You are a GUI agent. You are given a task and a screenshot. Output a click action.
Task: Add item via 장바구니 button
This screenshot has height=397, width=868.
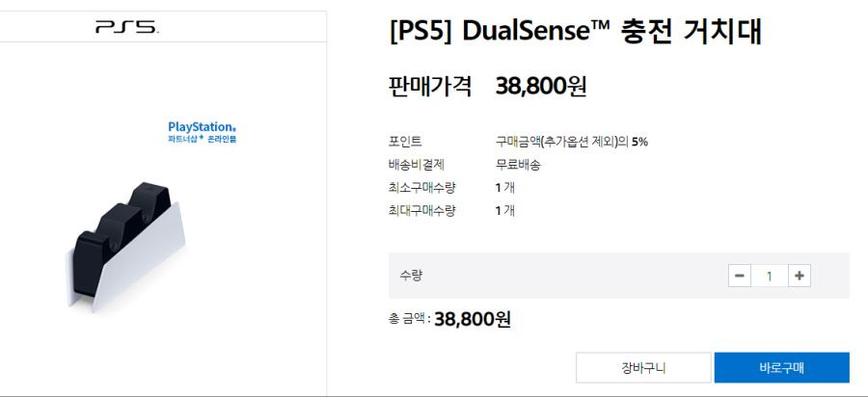643,368
